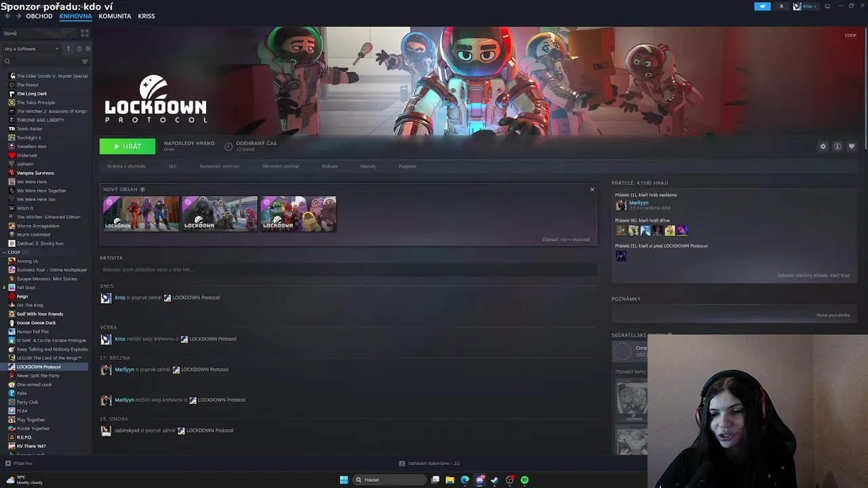Expand Hry a Software filter dropdown

[31, 49]
